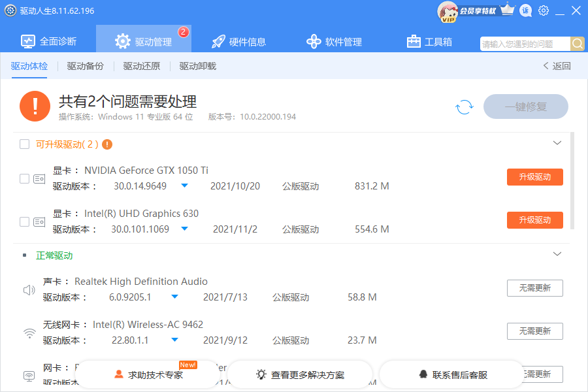Viewport: 588px width, 392px height.
Task: Click 升级驱动 for the NVIDIA graphics card
Action: pos(534,176)
